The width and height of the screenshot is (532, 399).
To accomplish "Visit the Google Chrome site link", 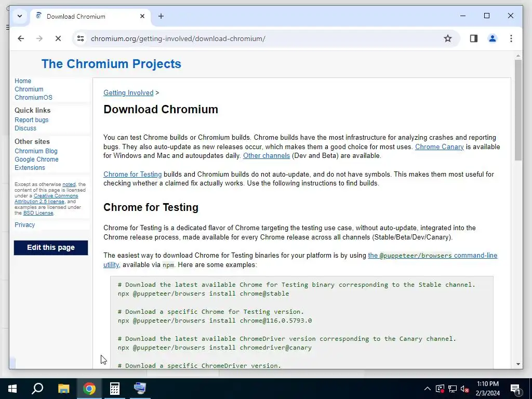I will [36, 159].
